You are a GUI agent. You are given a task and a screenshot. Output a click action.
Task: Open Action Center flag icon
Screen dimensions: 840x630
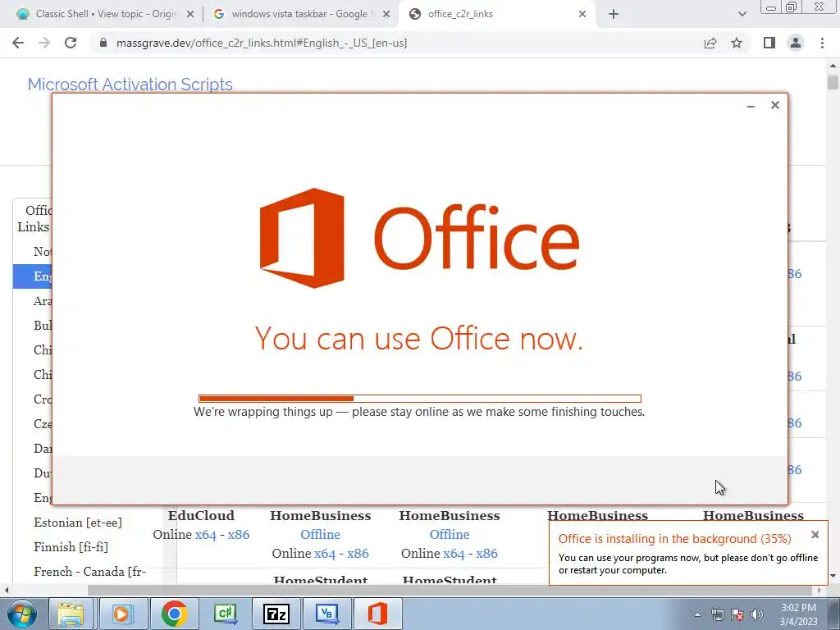(737, 614)
